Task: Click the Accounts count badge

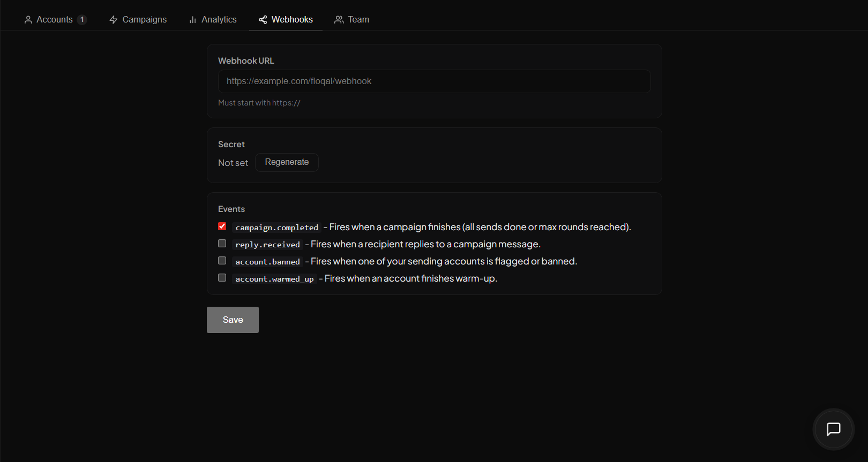Action: click(82, 20)
